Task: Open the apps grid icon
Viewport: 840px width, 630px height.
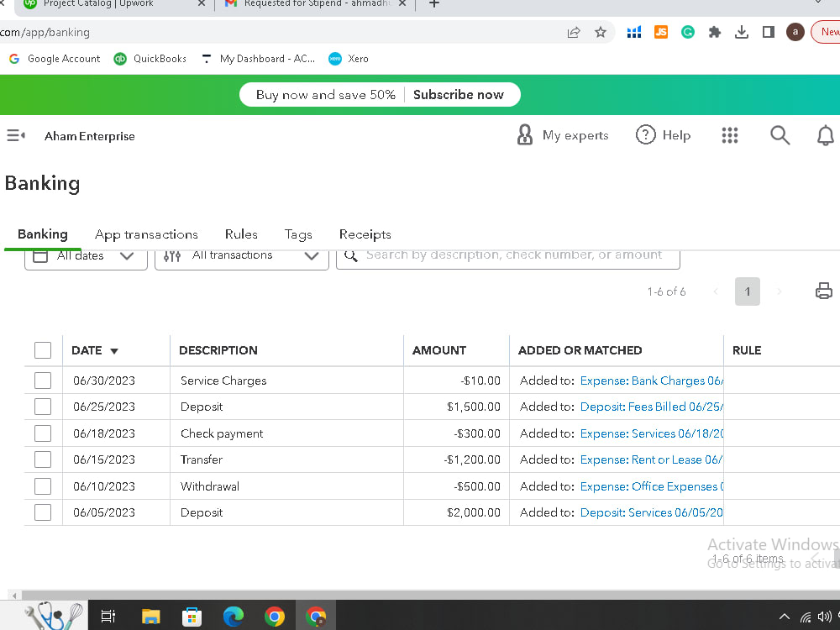Action: point(729,135)
